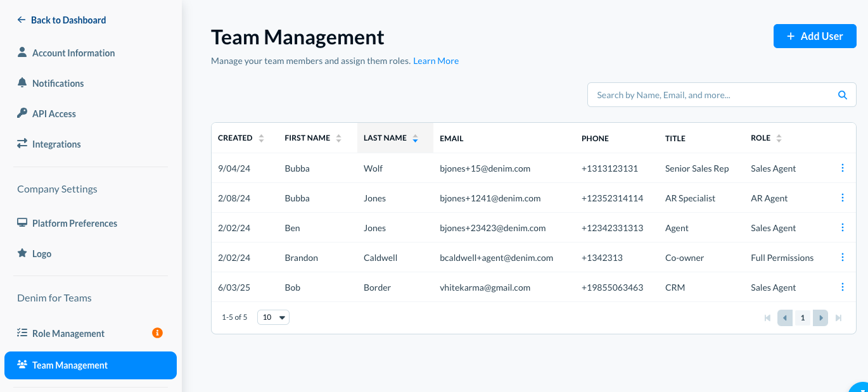Open the kebab menu for Bob Border

(842, 287)
